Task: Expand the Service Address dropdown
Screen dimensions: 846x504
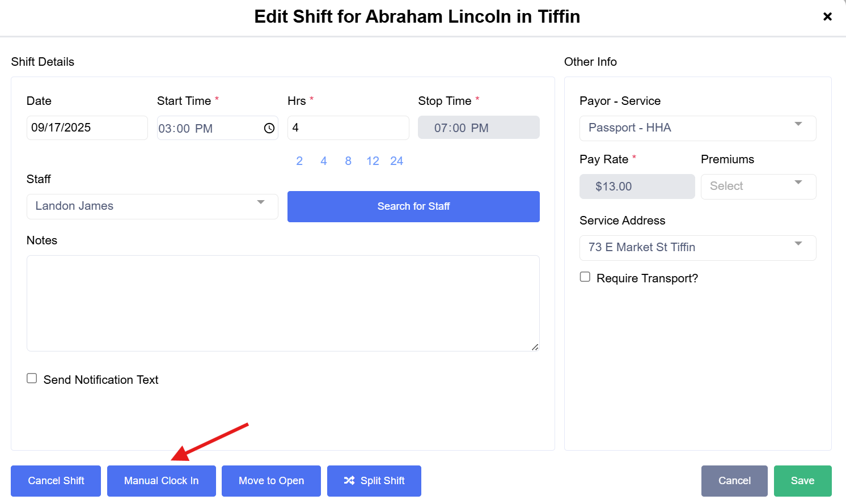Action: [x=697, y=248]
